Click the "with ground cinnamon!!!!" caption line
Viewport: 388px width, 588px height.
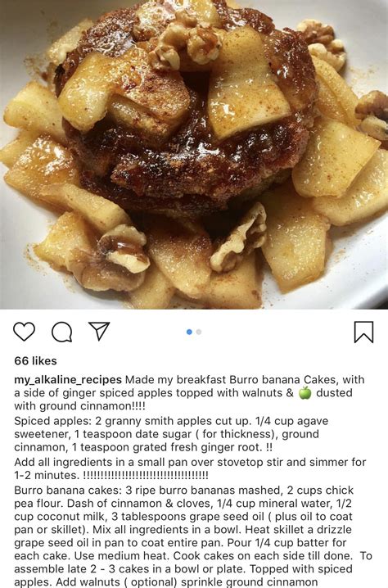tap(80, 406)
